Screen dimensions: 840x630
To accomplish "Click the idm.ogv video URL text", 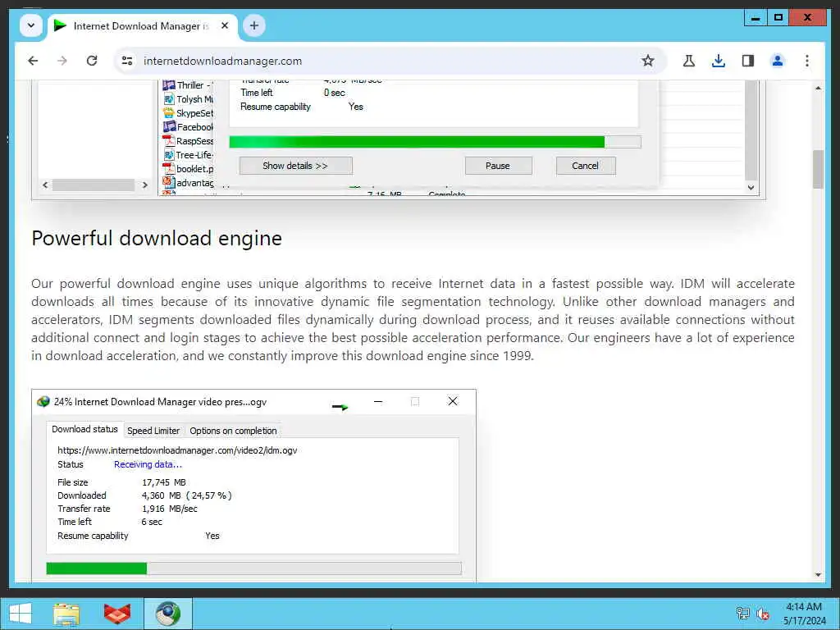I will (177, 450).
